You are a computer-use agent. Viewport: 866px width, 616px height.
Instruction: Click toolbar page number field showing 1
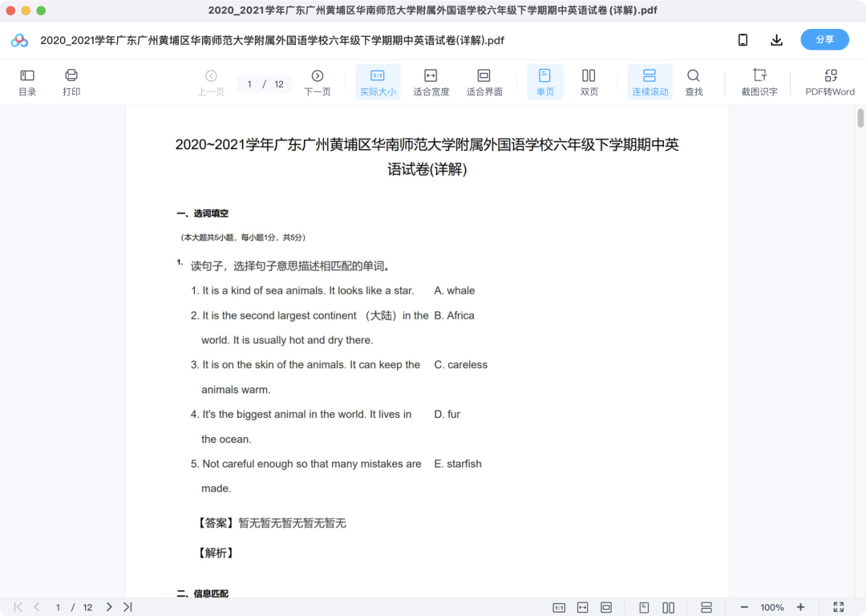click(x=249, y=84)
